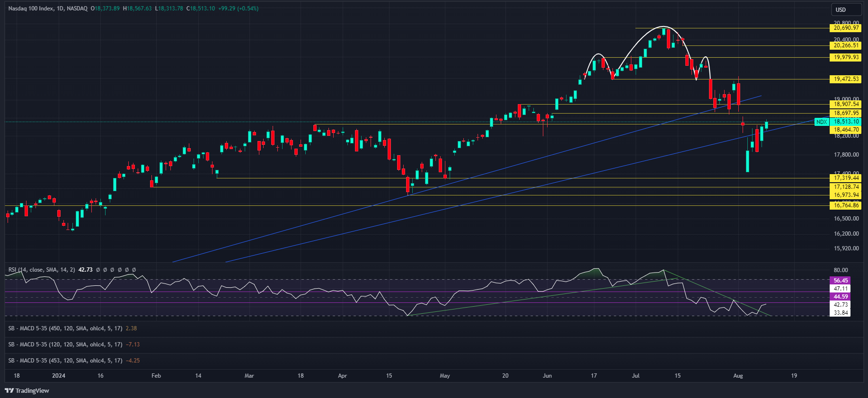Click the 47.11 RSI axis label
Screen dimensions: 868x398
(x=841, y=289)
